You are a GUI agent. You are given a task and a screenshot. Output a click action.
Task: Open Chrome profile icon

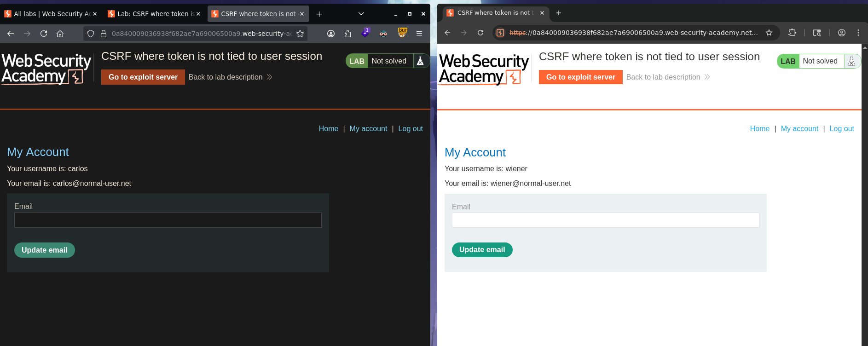coord(842,33)
